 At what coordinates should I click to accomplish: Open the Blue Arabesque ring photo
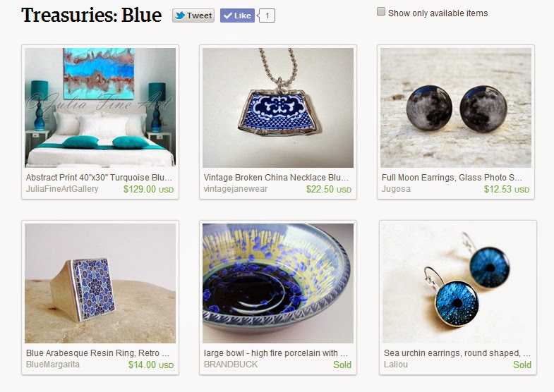coord(100,283)
